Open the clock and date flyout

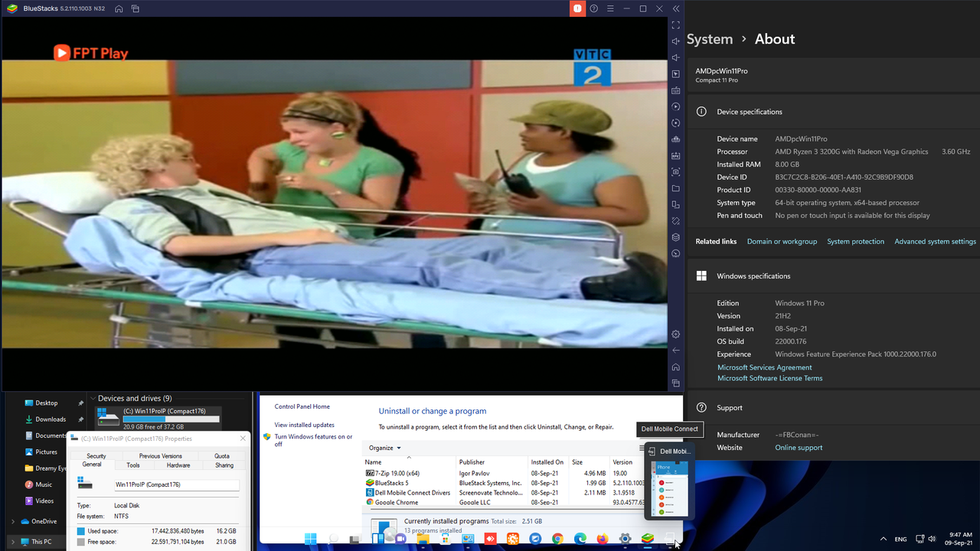coord(960,539)
